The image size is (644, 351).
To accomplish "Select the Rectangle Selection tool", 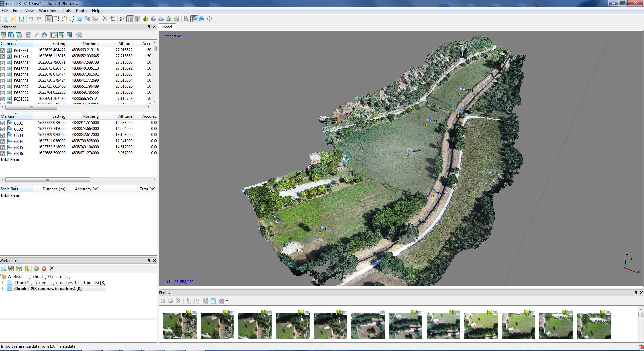I will click(x=56, y=19).
